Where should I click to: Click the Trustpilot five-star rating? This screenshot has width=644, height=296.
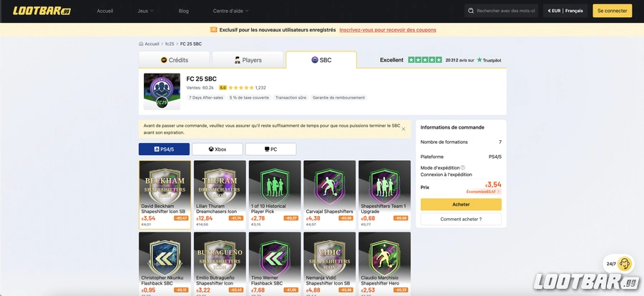pos(425,60)
